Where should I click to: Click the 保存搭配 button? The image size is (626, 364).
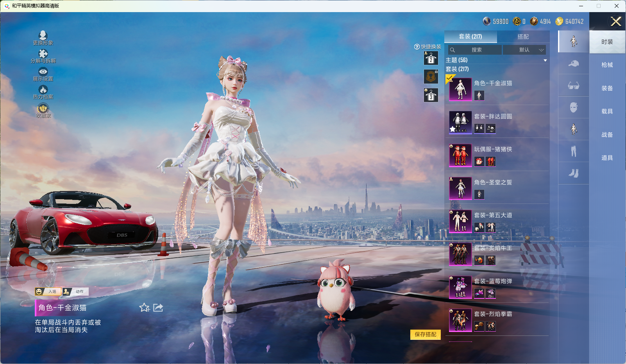(x=425, y=334)
